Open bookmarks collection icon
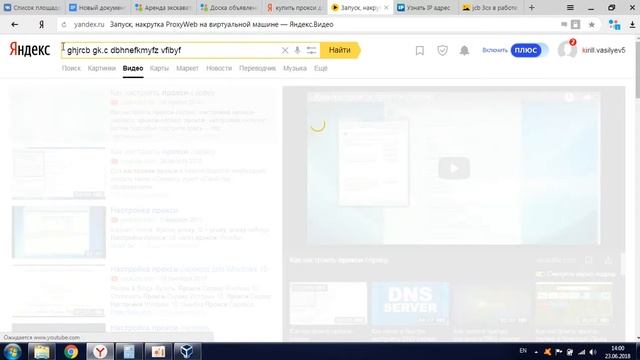Viewport: 640px width, 360px height. pyautogui.click(x=420, y=51)
